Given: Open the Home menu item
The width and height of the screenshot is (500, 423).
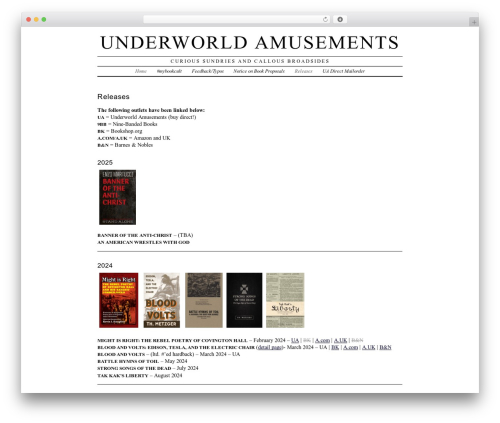Looking at the screenshot, I should pyautogui.click(x=141, y=71).
